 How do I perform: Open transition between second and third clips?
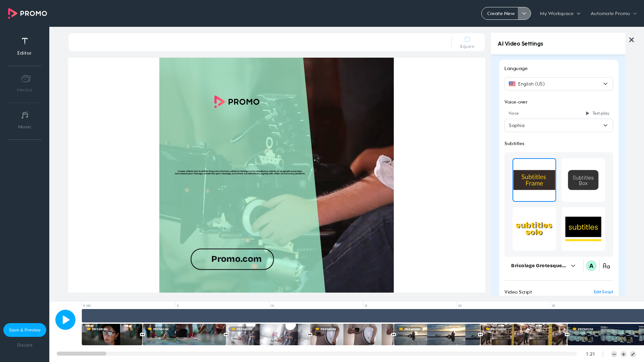click(x=226, y=335)
